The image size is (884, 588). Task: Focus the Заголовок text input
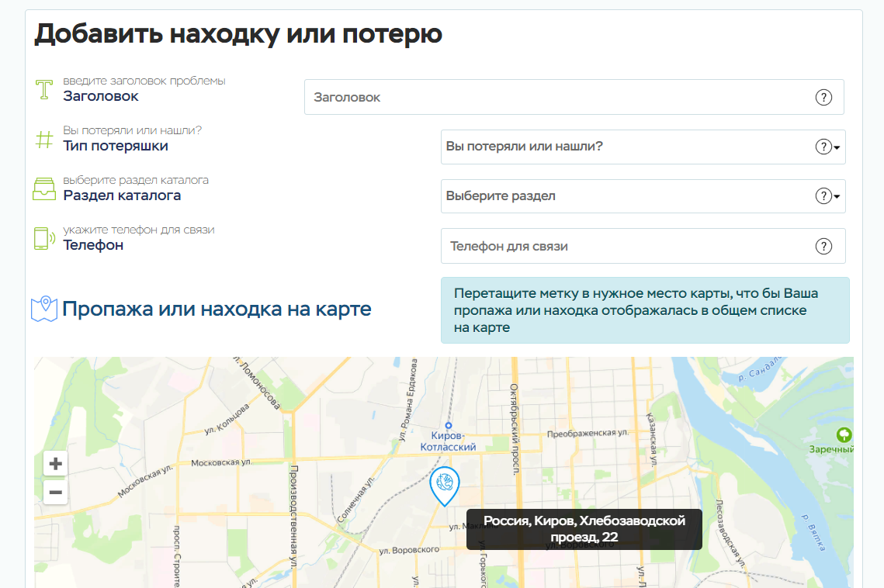tap(559, 98)
